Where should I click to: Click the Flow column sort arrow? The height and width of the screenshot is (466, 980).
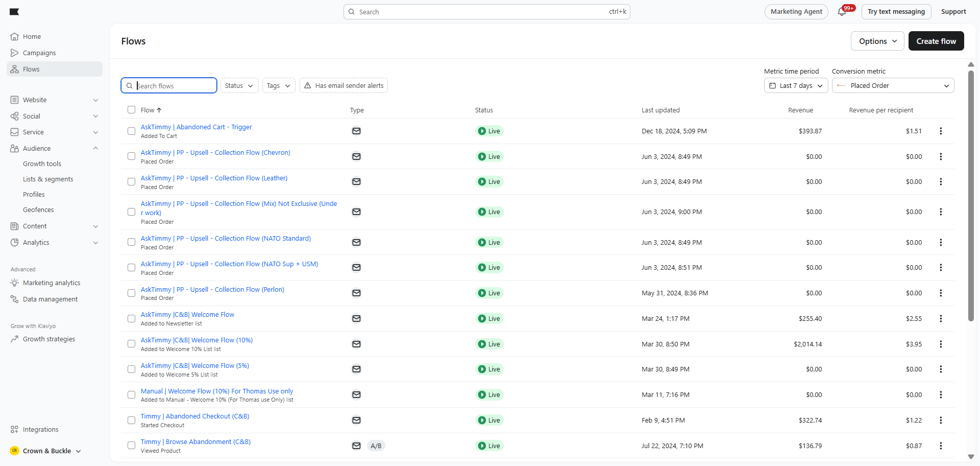coord(159,110)
